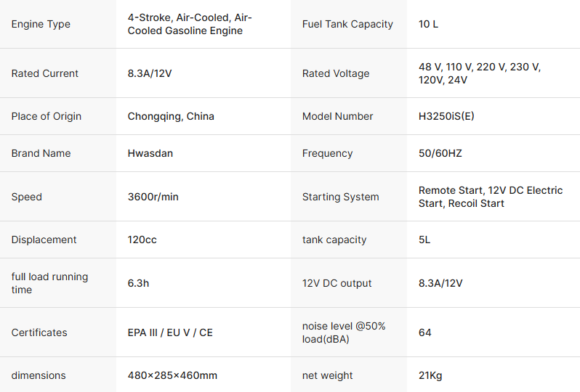Click the 21Kg net weight value
Image resolution: width=580 pixels, height=392 pixels.
point(430,375)
